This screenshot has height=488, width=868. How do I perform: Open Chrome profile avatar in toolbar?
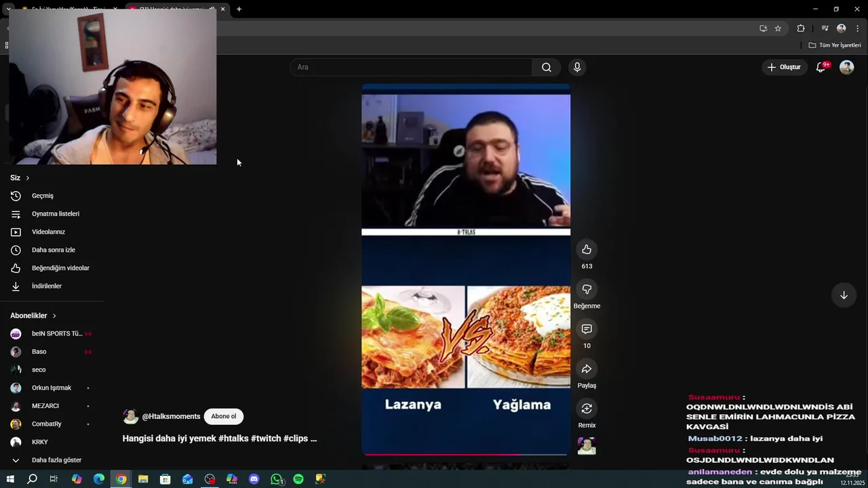tap(841, 28)
